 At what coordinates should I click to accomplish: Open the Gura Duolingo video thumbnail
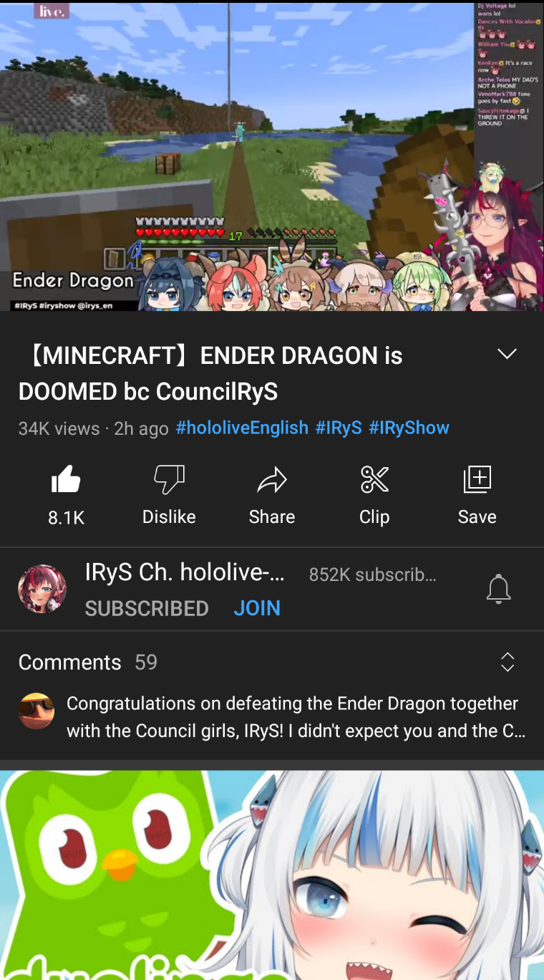click(x=272, y=875)
